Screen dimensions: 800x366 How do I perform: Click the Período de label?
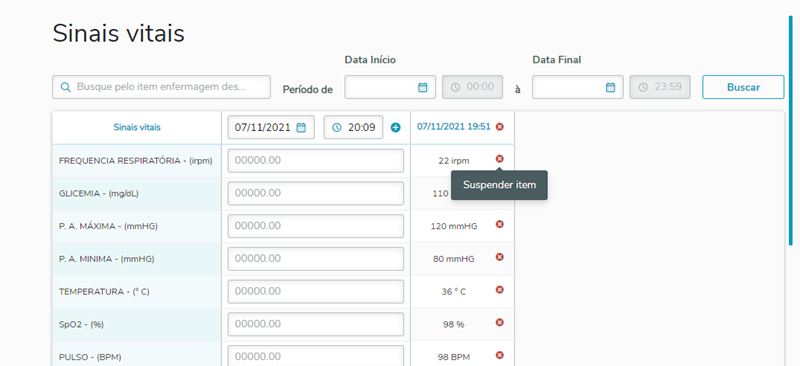pos(308,90)
